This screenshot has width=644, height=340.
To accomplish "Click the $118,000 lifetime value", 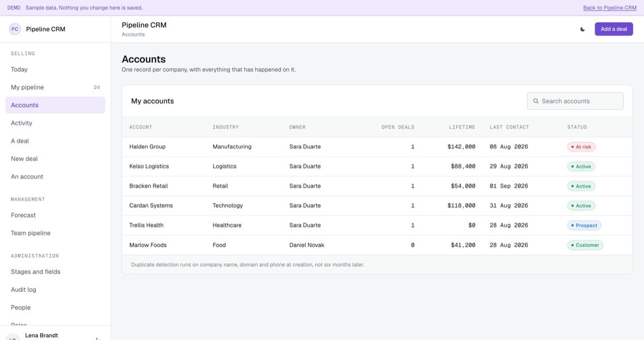I will (461, 205).
